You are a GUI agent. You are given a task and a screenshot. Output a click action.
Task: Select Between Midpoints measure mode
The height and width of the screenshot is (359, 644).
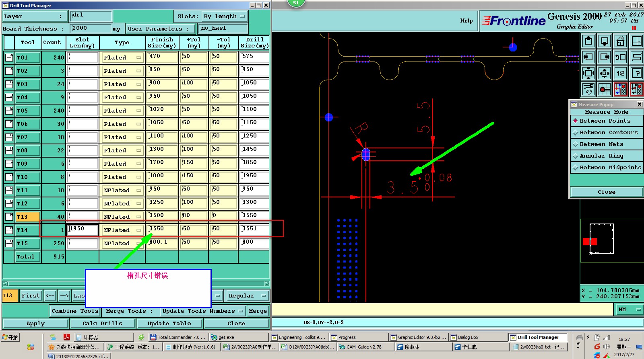(607, 168)
